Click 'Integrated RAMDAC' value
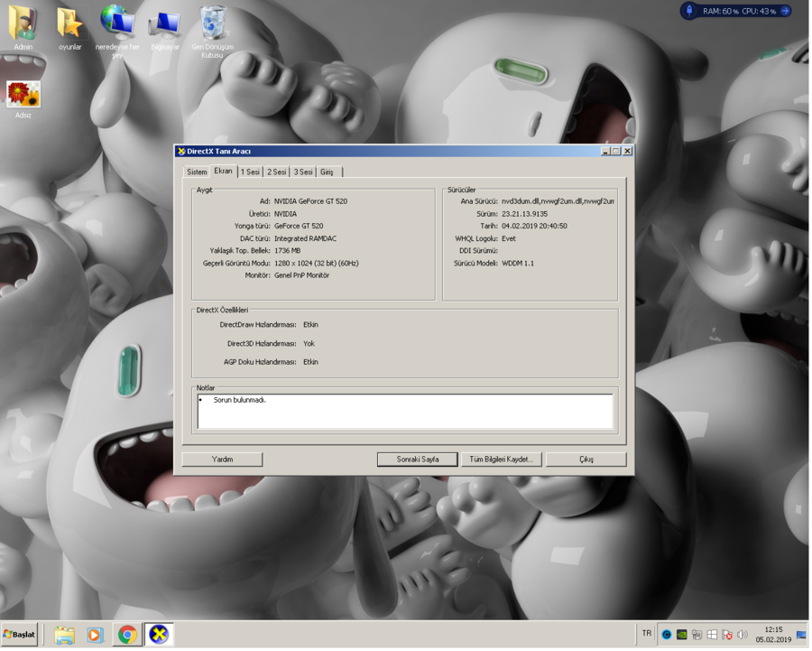812x651 pixels. click(x=306, y=239)
